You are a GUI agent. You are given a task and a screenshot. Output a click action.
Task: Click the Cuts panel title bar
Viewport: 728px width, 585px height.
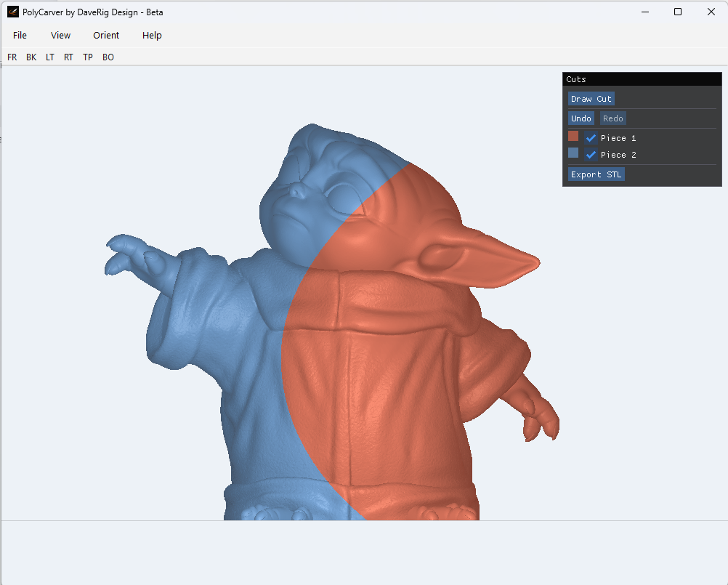pyautogui.click(x=642, y=79)
